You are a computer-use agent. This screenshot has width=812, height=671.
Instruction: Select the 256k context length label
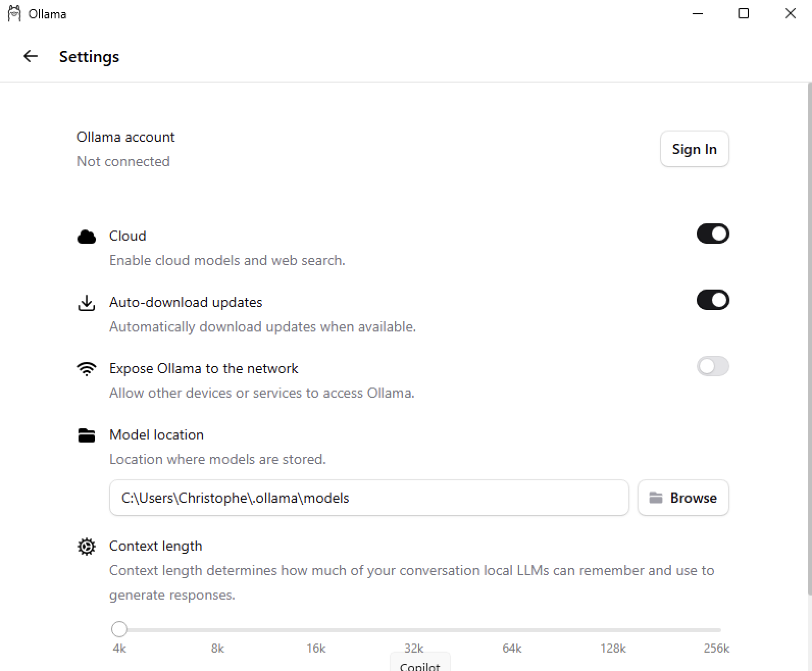(717, 648)
